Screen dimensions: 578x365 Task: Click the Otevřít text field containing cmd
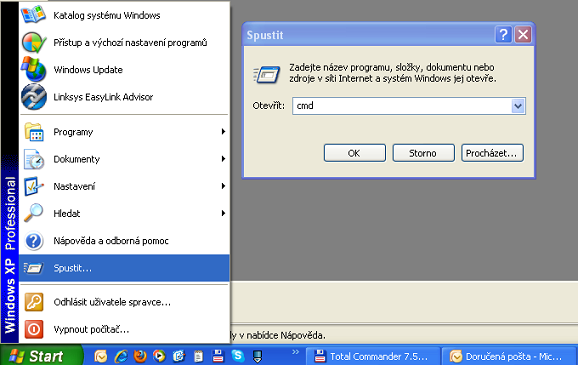(402, 106)
